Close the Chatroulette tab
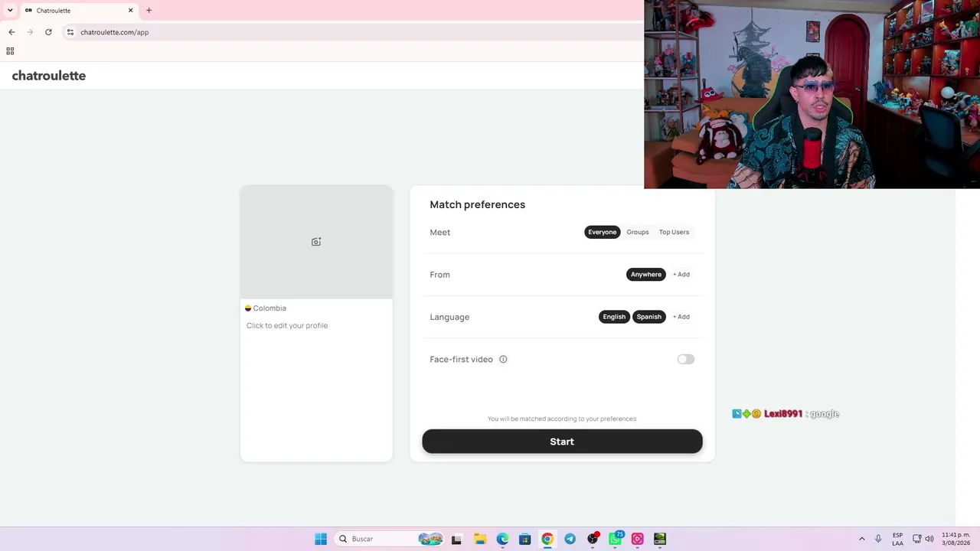The width and height of the screenshot is (980, 551). coord(130,10)
